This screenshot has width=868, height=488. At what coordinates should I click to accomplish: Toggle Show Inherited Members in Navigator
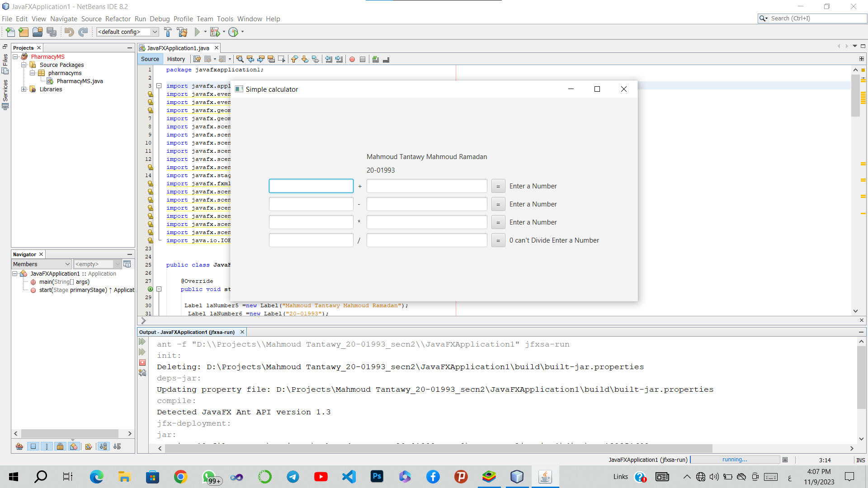click(19, 446)
